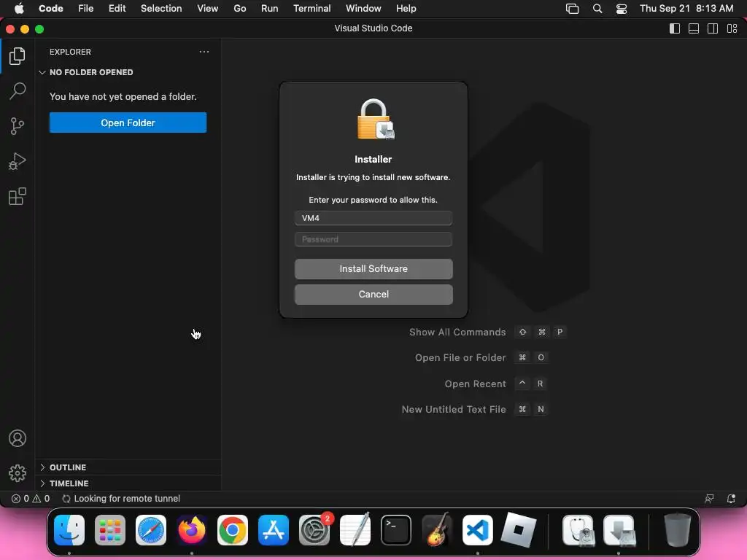The image size is (747, 560).
Task: Click the Open Folder button
Action: point(128,122)
